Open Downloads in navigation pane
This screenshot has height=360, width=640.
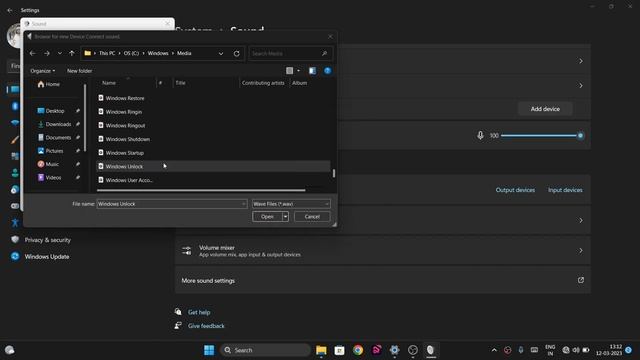coord(54,124)
